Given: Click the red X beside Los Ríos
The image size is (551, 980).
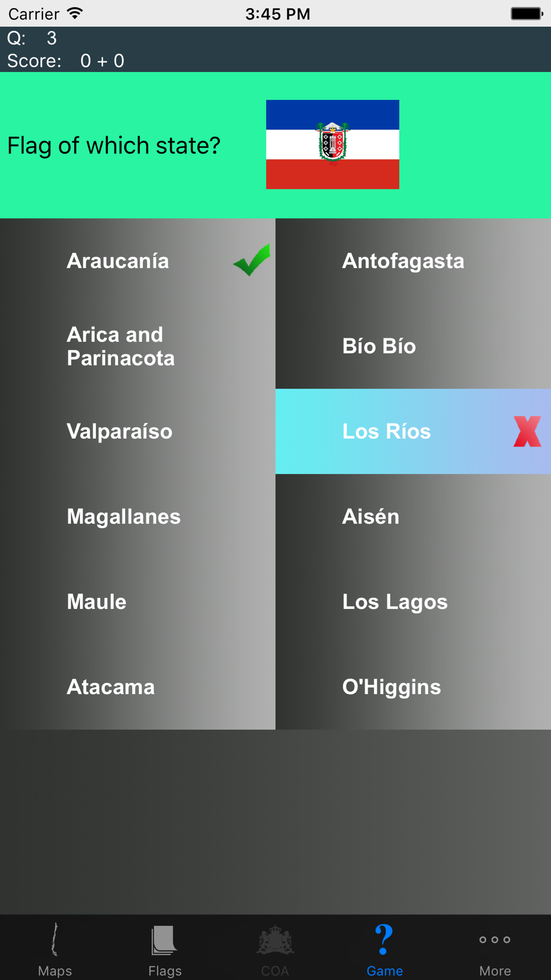Looking at the screenshot, I should coord(527,431).
